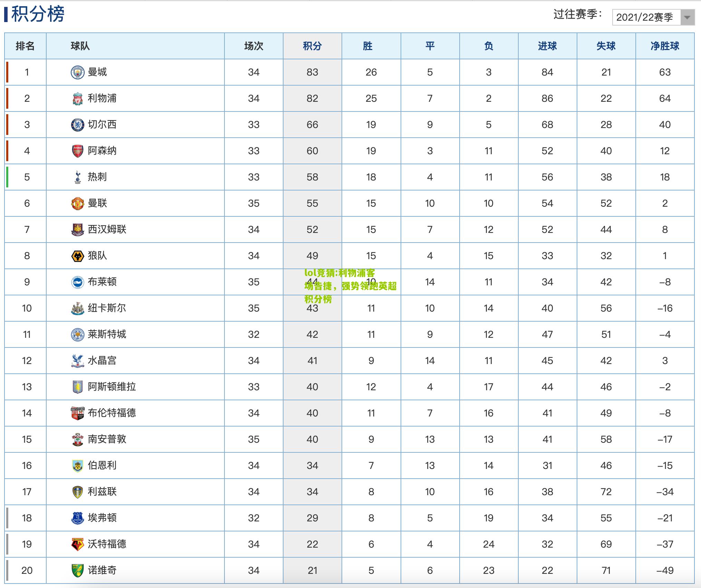Open the 水晶宫 team name link

pyautogui.click(x=102, y=361)
